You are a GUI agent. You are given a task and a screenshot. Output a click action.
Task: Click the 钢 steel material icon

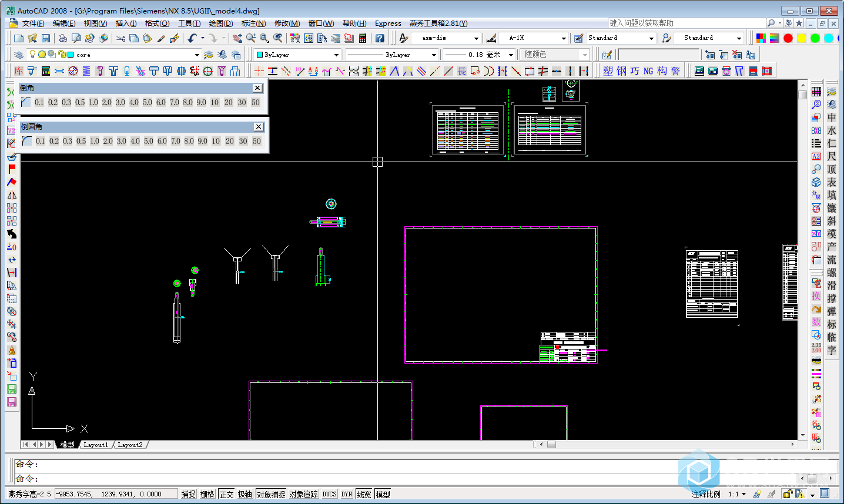[621, 71]
